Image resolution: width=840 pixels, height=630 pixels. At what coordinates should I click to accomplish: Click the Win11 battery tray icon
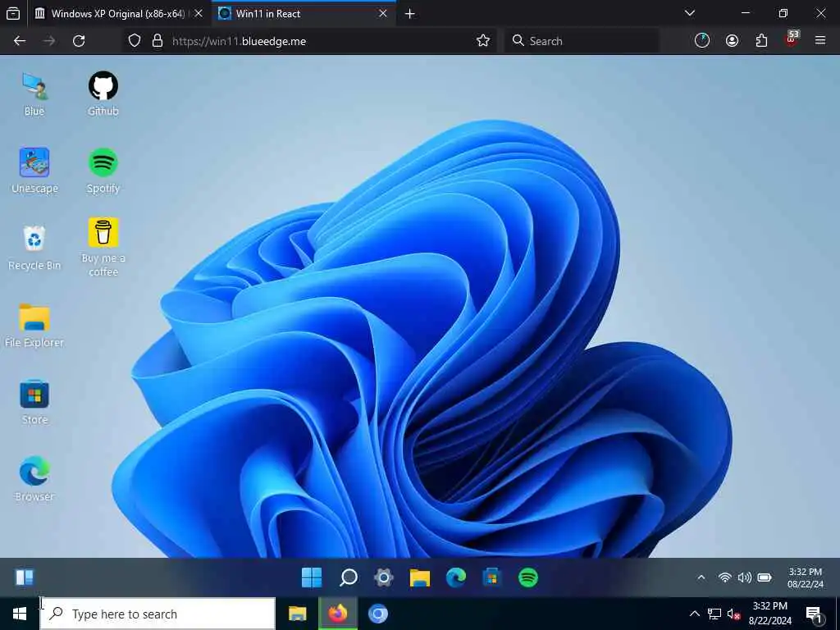(765, 577)
